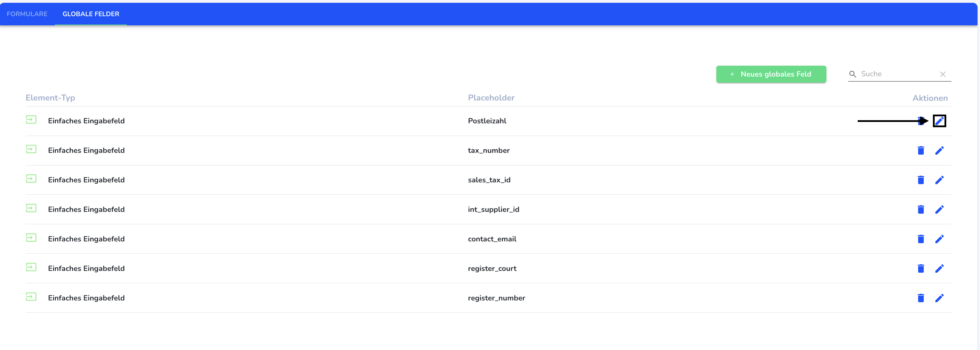
Task: Click the input-field icon in tax_number row
Action: tap(31, 149)
